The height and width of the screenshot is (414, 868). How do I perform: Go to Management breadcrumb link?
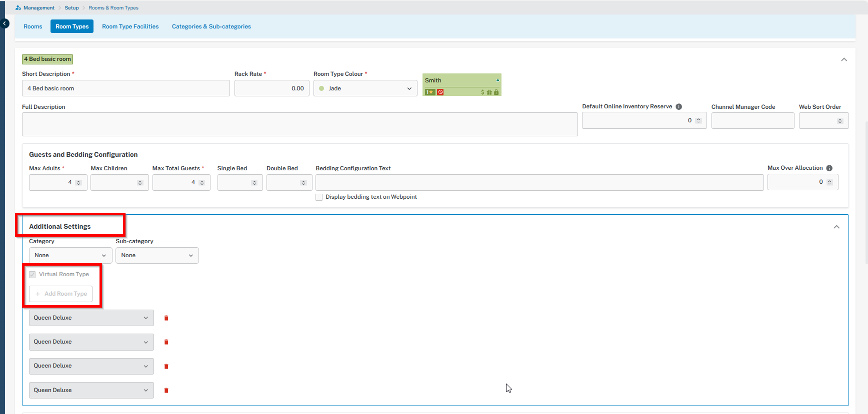click(39, 8)
